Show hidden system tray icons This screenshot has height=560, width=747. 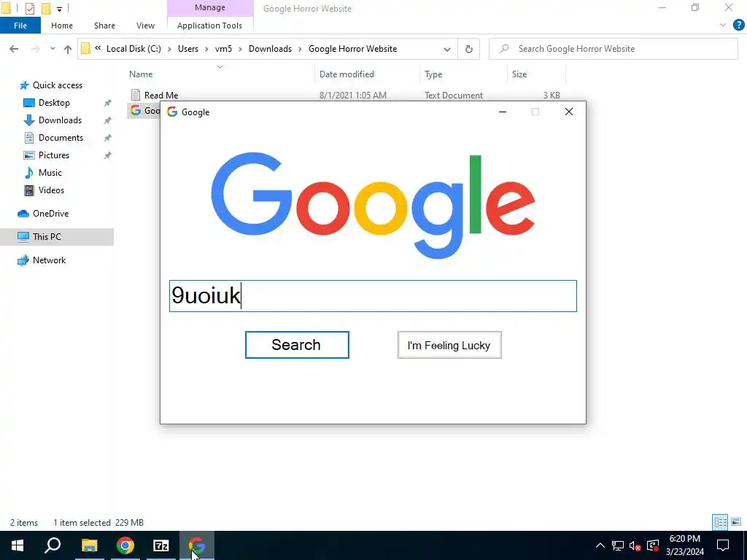coord(600,545)
